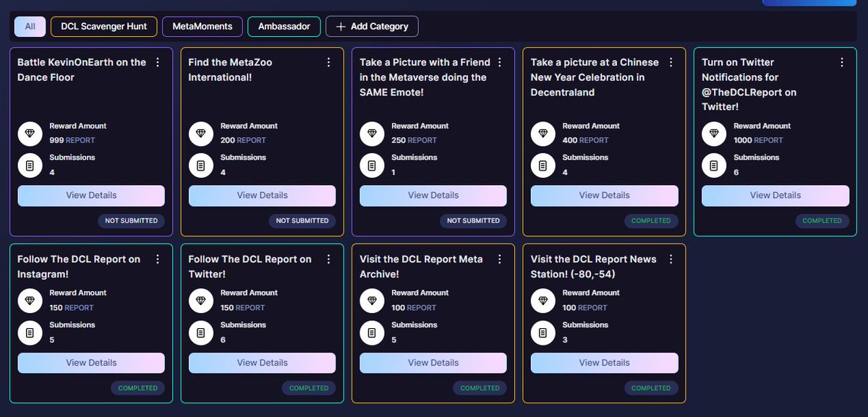
Task: Click NOT SUBMITTED badge on Battle KevinOnEarth card
Action: tap(132, 221)
